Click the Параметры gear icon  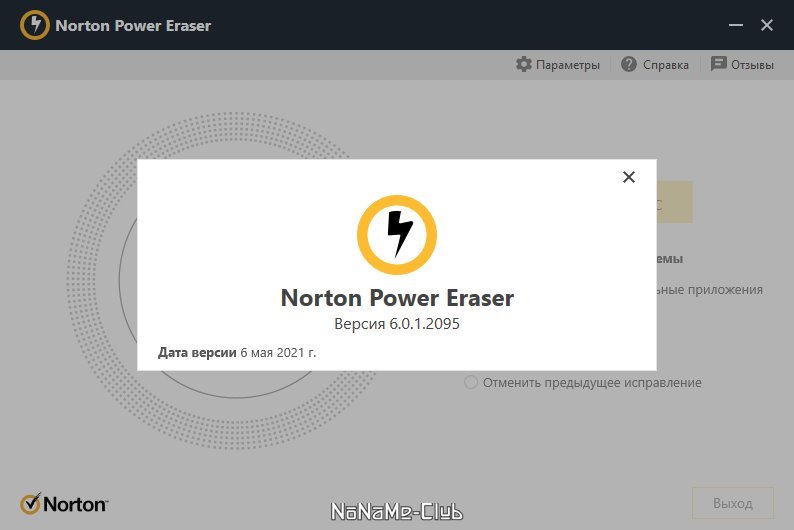524,64
